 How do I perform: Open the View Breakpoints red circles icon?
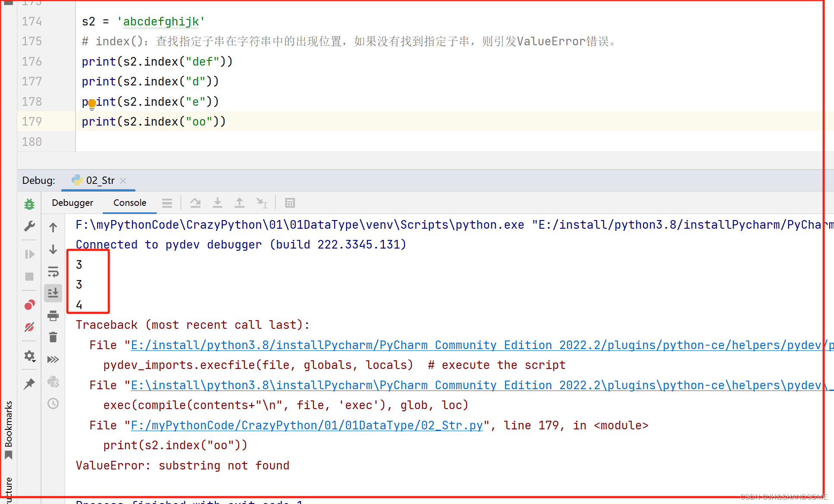coord(29,305)
